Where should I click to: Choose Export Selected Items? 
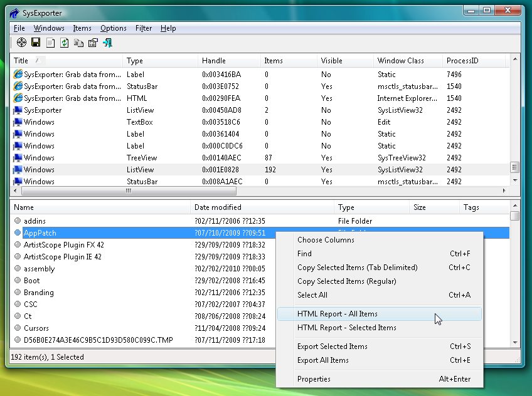point(380,346)
